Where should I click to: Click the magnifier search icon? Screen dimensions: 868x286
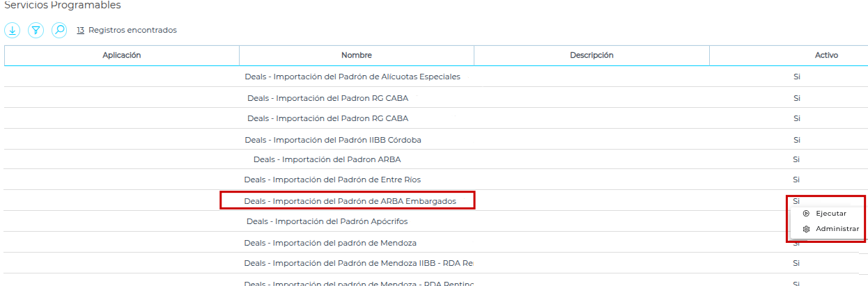pyautogui.click(x=59, y=31)
